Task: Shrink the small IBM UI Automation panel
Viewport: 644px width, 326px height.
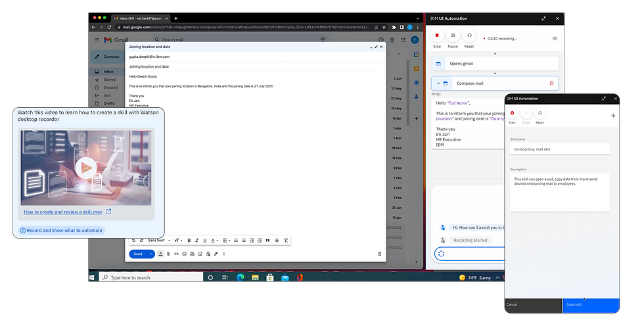Action: (604, 99)
